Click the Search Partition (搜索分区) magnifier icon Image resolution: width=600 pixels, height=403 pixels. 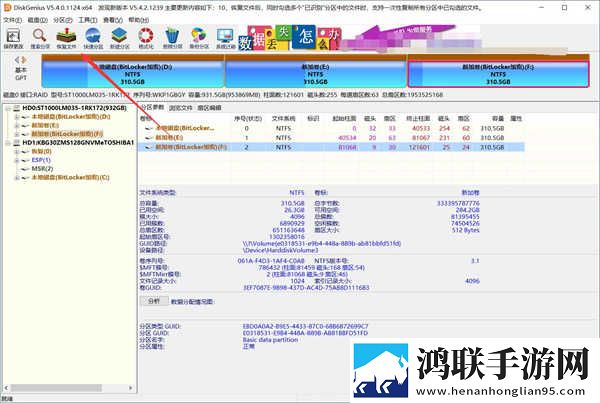(x=40, y=38)
